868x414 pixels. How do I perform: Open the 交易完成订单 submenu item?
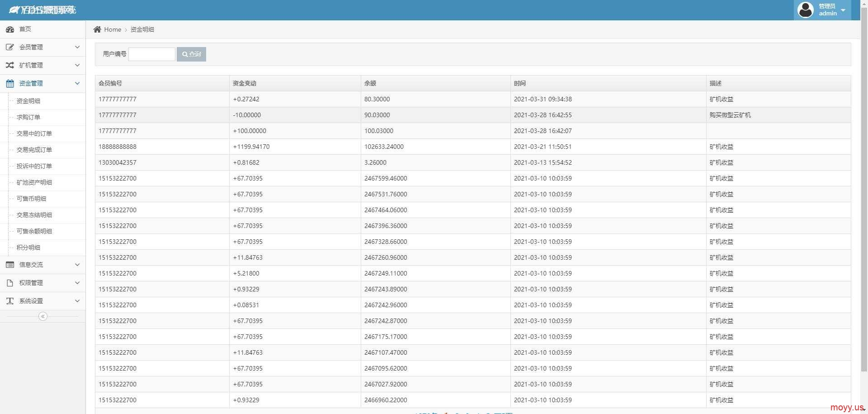pos(34,150)
